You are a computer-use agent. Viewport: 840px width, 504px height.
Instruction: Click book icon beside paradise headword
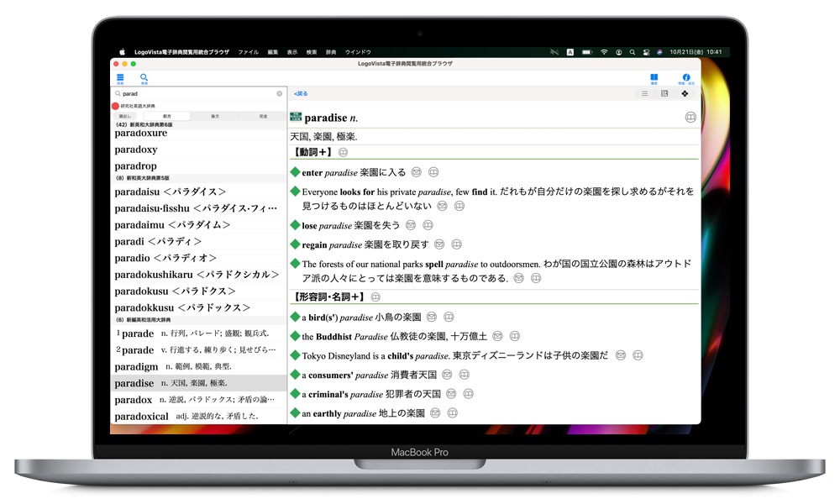[x=690, y=118]
